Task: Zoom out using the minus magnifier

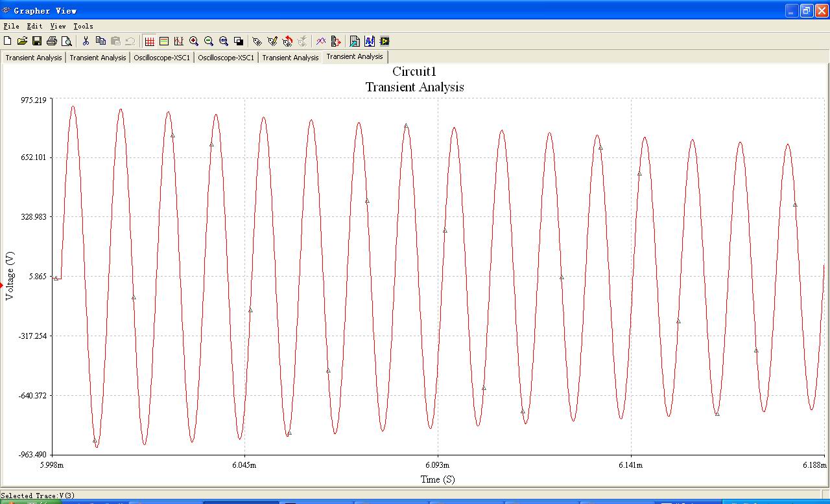Action: coord(209,41)
